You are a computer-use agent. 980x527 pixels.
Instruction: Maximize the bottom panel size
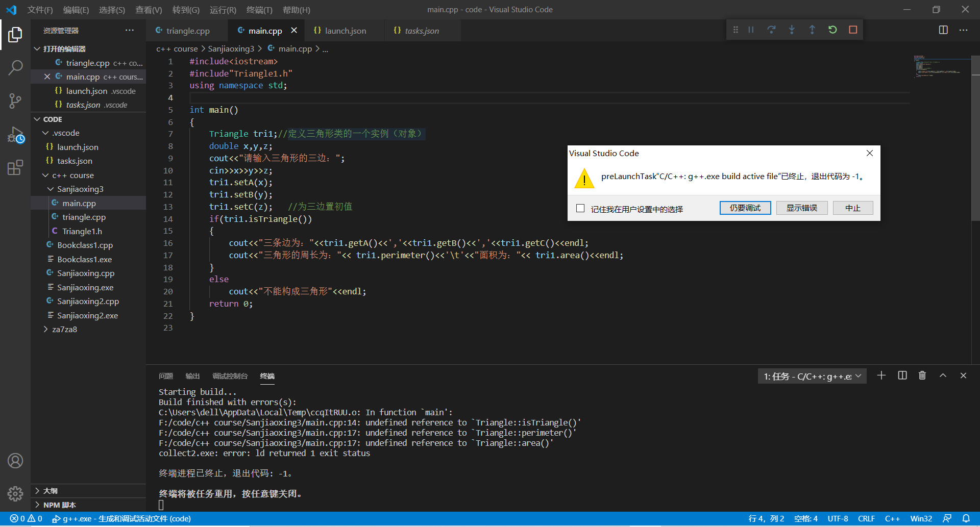tap(943, 375)
